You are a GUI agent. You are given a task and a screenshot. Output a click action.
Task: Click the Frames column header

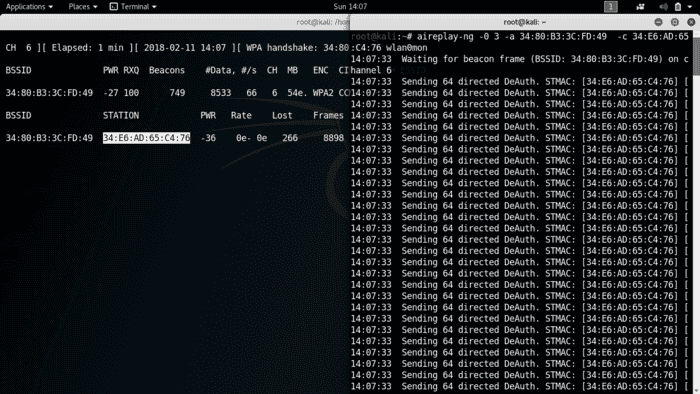(x=328, y=116)
